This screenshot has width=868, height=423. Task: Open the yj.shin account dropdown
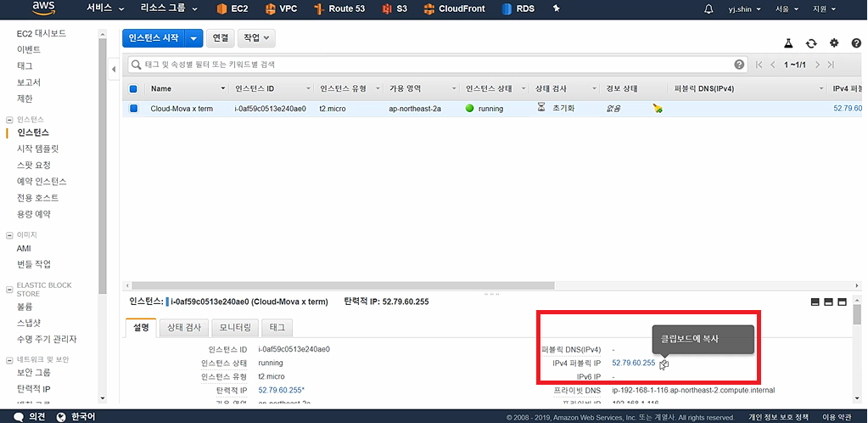744,9
